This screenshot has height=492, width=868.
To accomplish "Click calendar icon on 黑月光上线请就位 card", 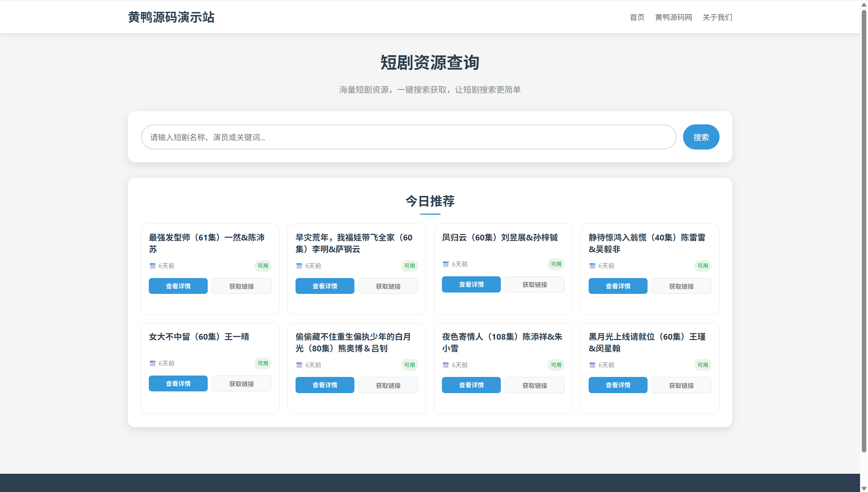I will click(592, 365).
